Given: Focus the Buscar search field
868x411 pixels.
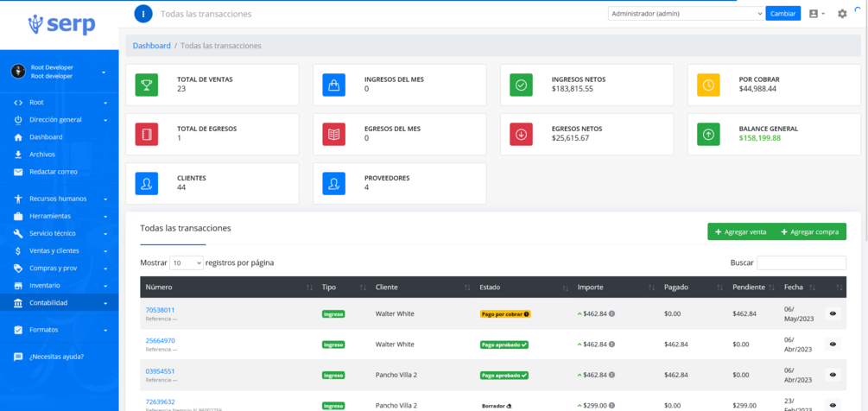Looking at the screenshot, I should pyautogui.click(x=801, y=262).
